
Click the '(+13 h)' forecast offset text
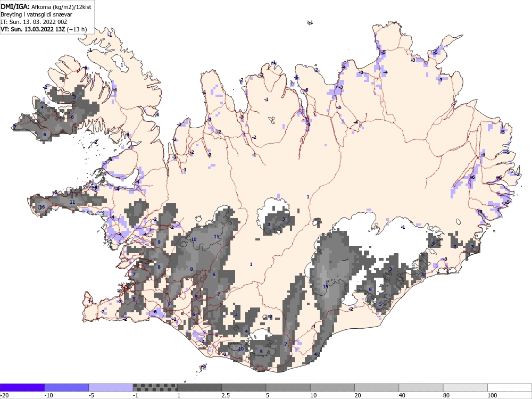point(77,29)
